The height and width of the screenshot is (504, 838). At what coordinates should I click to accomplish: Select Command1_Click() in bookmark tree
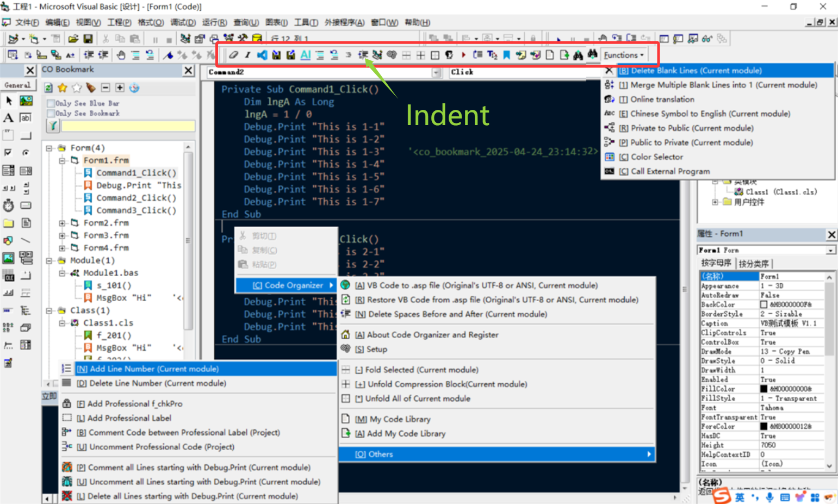tap(136, 173)
